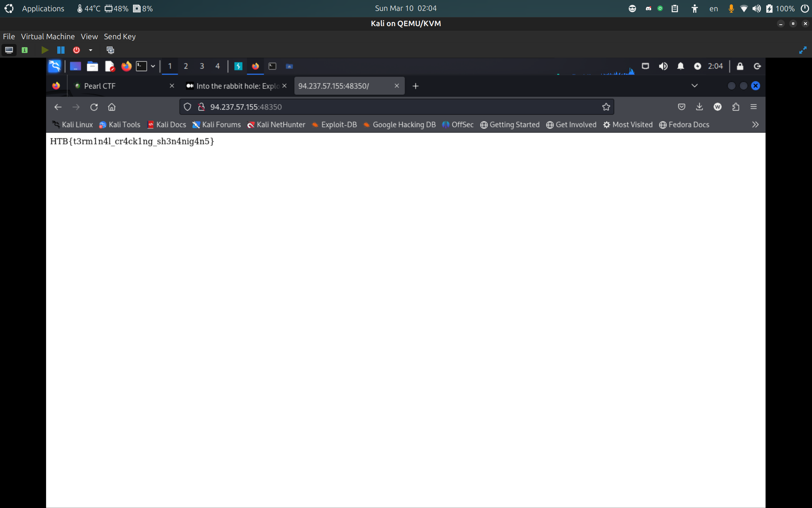Launch Firefox from the Kali panel launcher
Screen dimensions: 812x508
(x=126, y=66)
